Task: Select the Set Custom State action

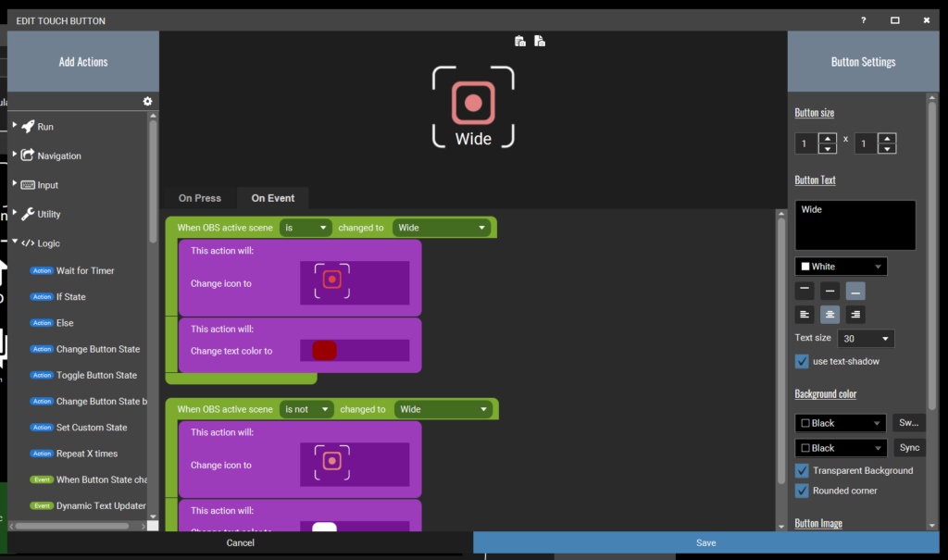Action: pos(79,427)
